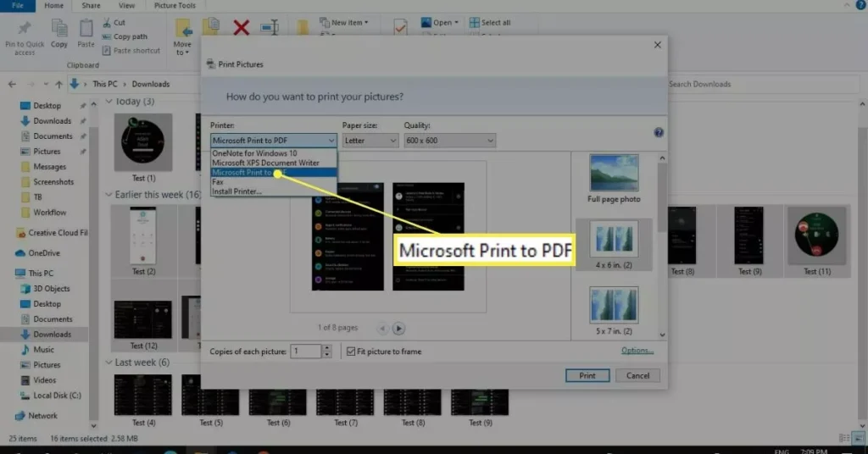This screenshot has height=454, width=868.
Task: Open Music folder in sidebar
Action: coord(37,350)
